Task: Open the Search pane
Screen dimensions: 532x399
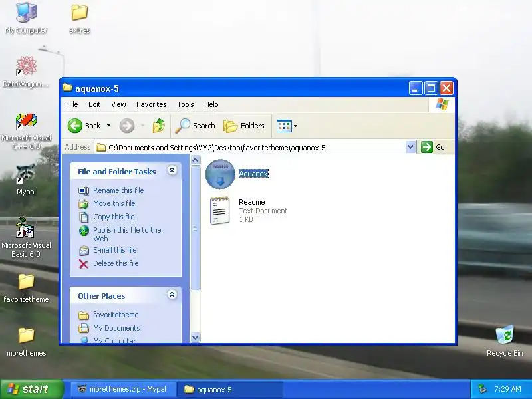Action: pos(195,126)
